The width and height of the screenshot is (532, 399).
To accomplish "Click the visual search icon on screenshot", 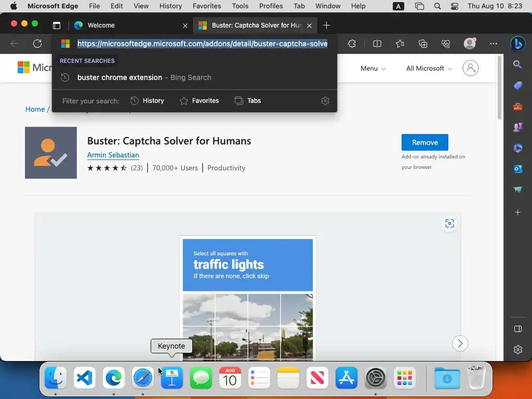I will coord(449,223).
